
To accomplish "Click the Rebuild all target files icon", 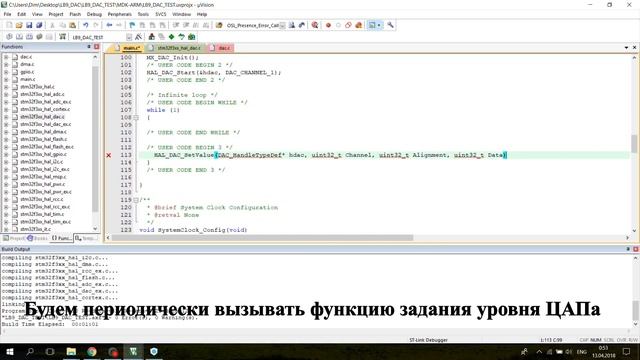I will point(29,37).
